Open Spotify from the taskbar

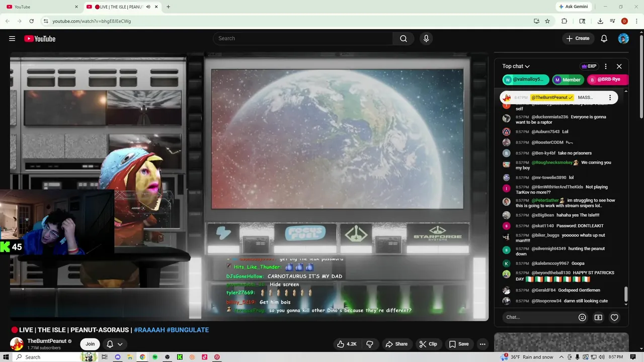[x=155, y=357]
